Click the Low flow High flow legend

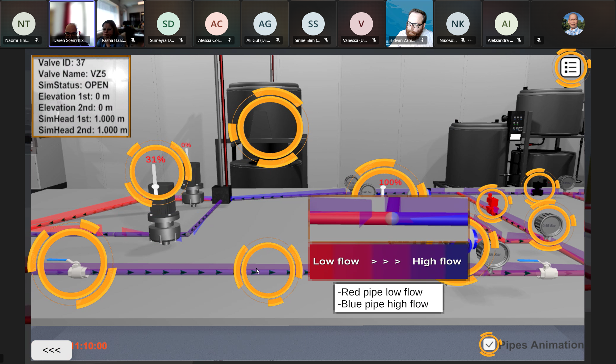[x=388, y=261]
